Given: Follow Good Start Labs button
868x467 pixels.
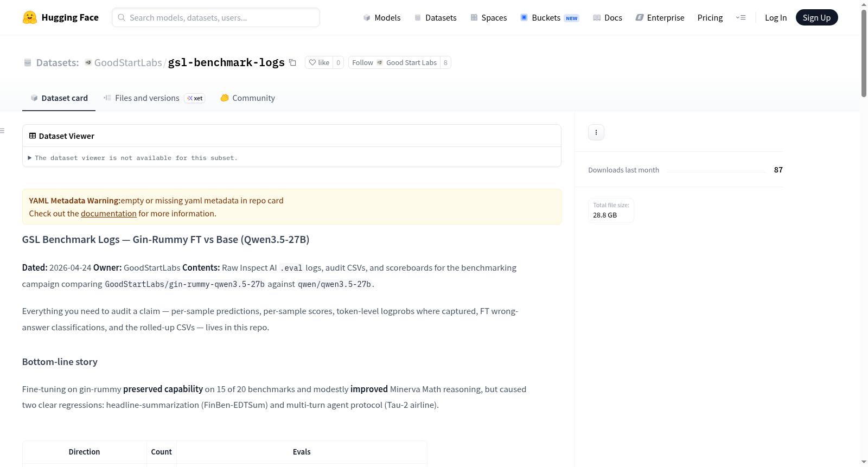Looking at the screenshot, I should pyautogui.click(x=394, y=62).
